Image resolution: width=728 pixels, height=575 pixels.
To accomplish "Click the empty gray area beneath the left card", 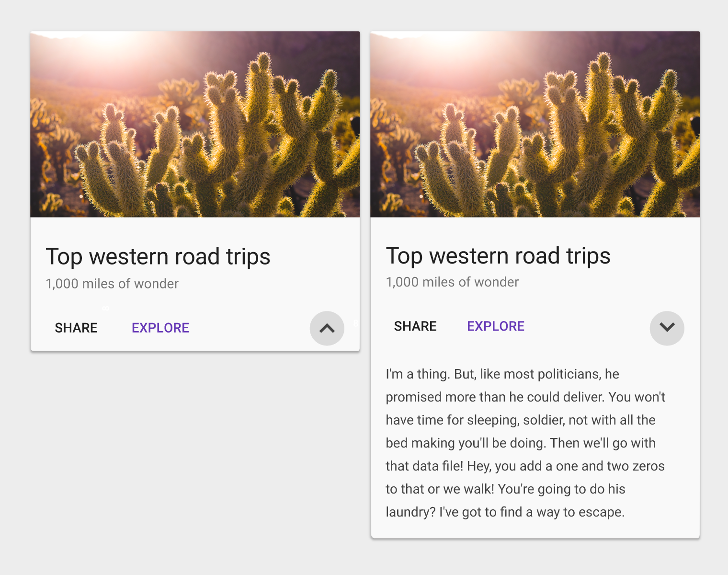I will pos(195,455).
